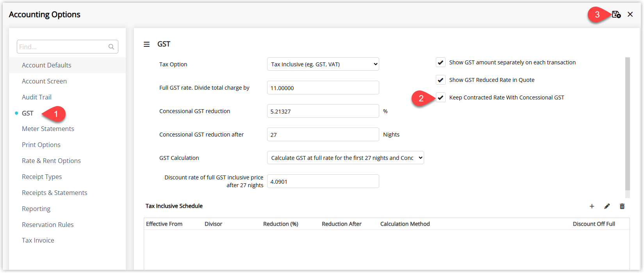Edit the Tax Inclusive Schedule entry

tap(607, 206)
